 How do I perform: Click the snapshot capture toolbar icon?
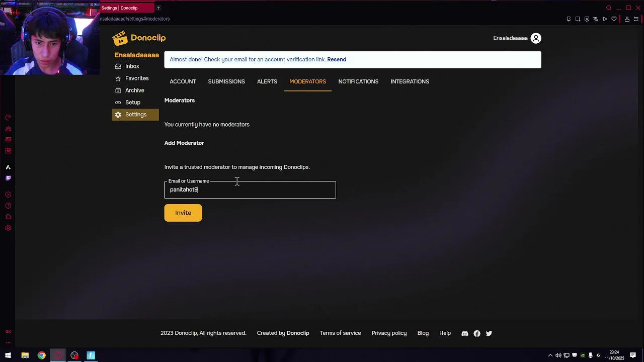point(578,19)
